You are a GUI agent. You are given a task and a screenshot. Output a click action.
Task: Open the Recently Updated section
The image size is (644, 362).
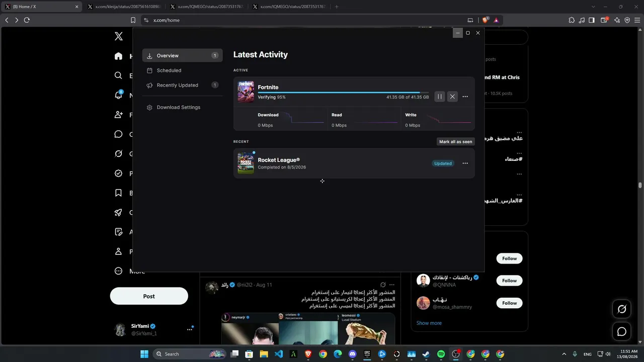182,85
